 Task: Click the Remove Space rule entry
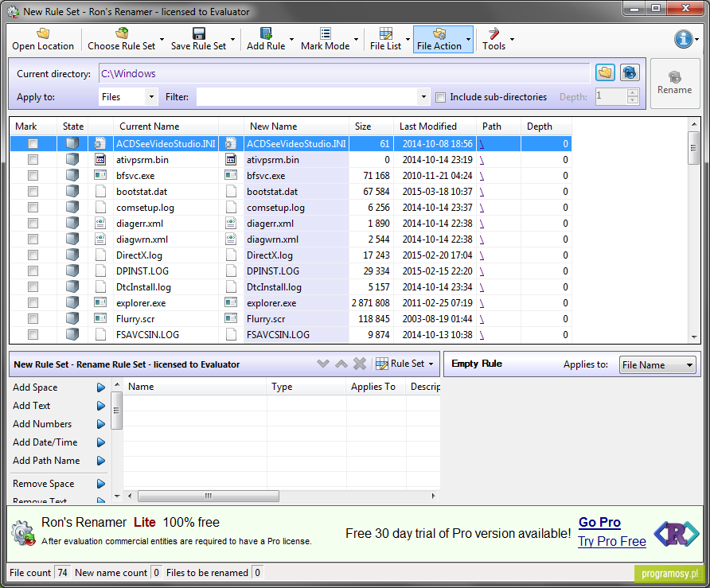pyautogui.click(x=44, y=484)
